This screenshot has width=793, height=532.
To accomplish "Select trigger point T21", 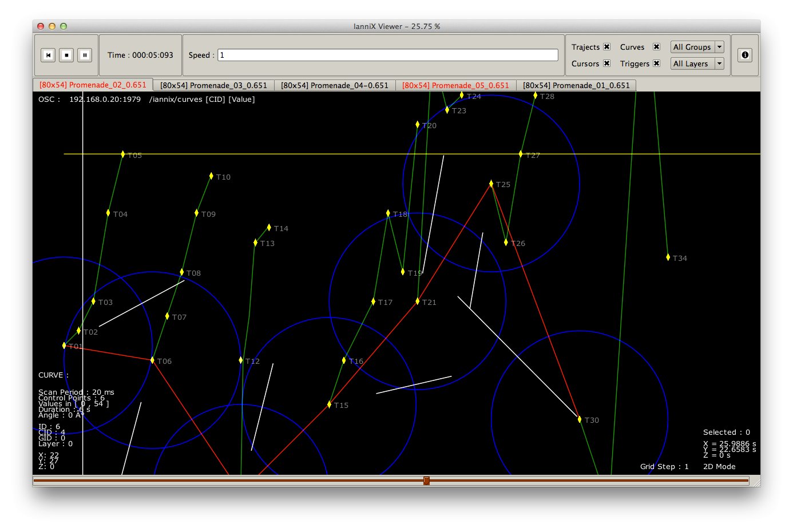I will tap(417, 301).
